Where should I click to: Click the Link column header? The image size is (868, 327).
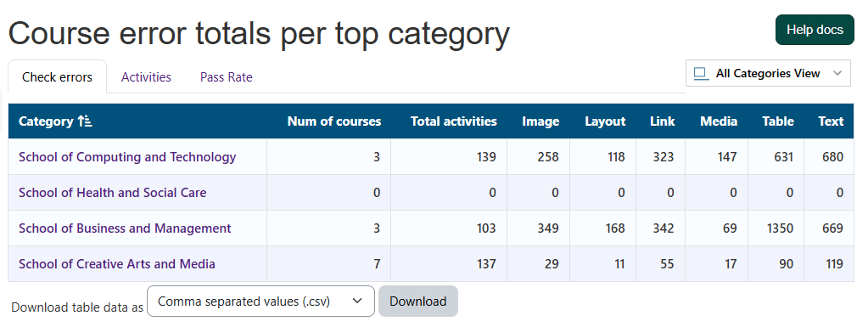663,121
